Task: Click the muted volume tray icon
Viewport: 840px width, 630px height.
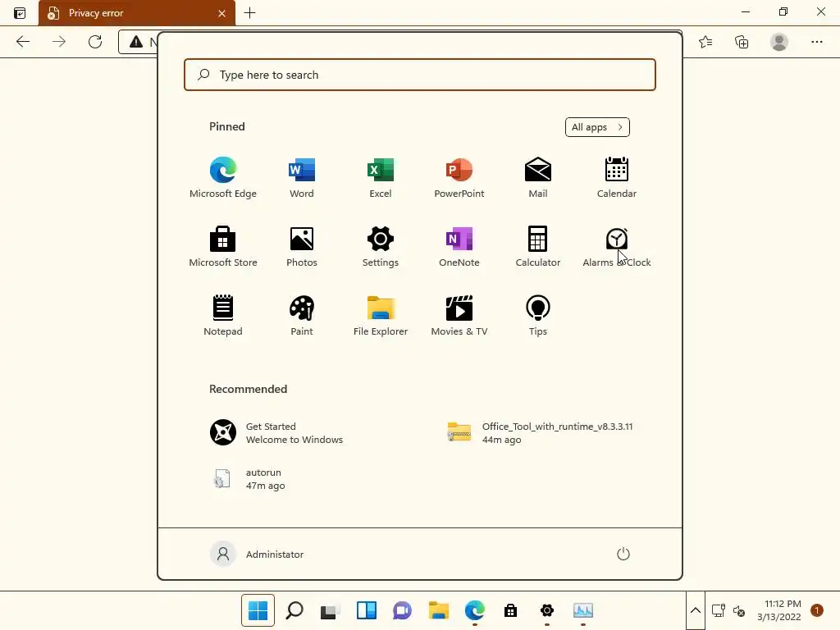Action: tap(739, 610)
